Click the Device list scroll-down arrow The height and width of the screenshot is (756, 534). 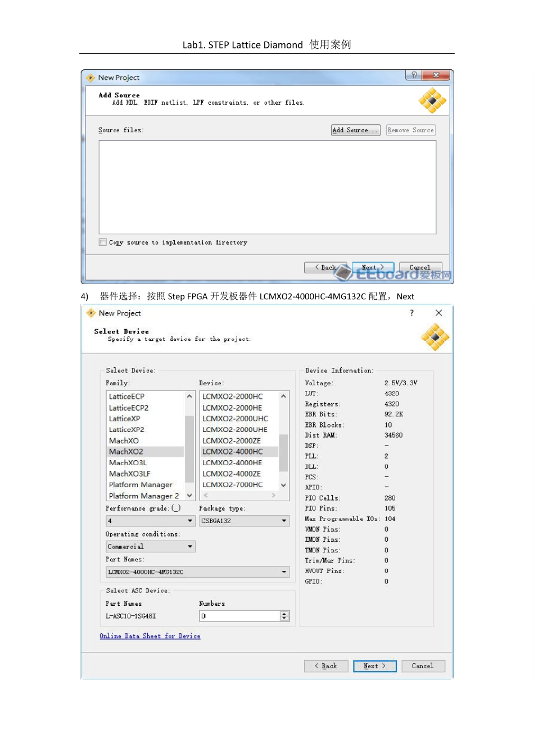tap(283, 485)
